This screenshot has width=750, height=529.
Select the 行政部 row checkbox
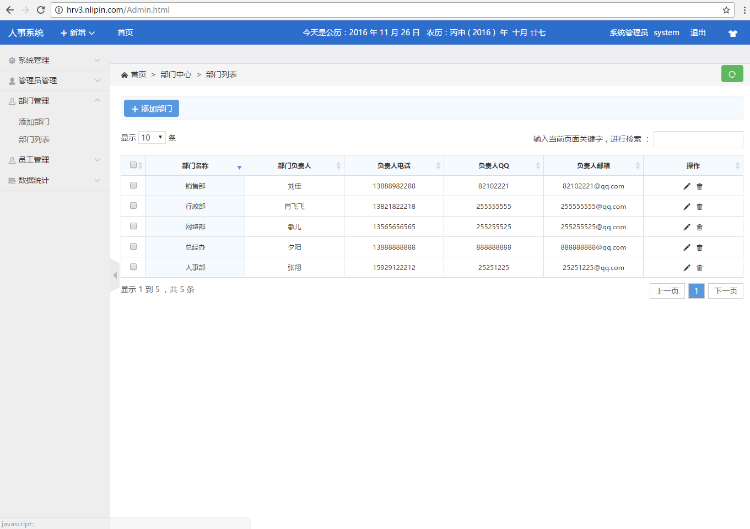point(133,206)
